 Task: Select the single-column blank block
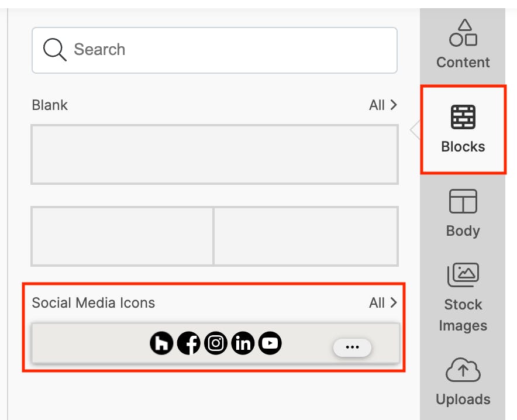click(x=215, y=154)
